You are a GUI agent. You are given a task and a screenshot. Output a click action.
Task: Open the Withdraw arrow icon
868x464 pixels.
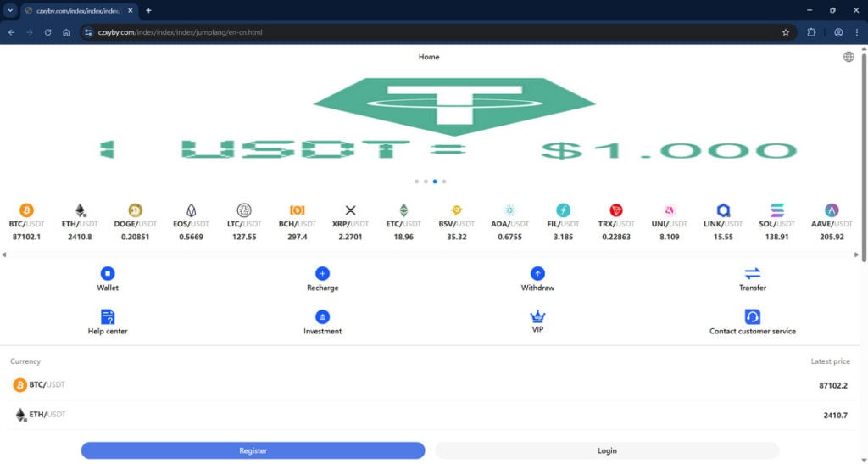[537, 273]
